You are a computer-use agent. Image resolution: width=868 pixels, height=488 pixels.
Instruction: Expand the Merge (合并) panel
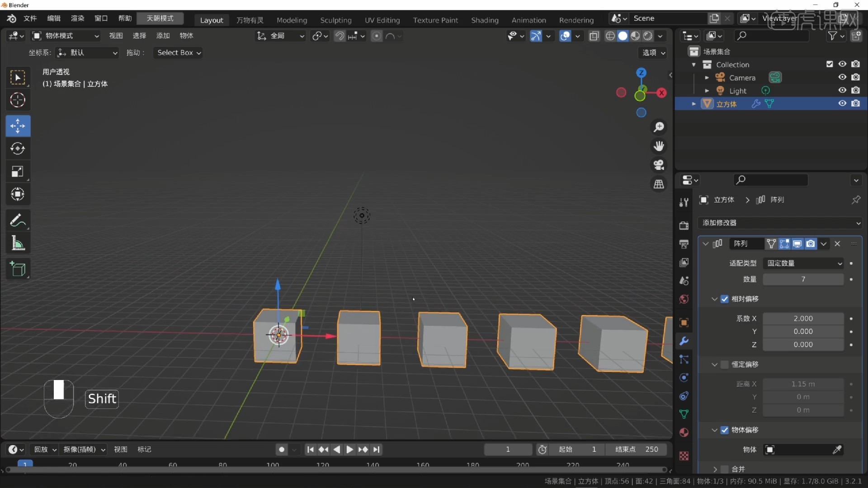(x=715, y=469)
